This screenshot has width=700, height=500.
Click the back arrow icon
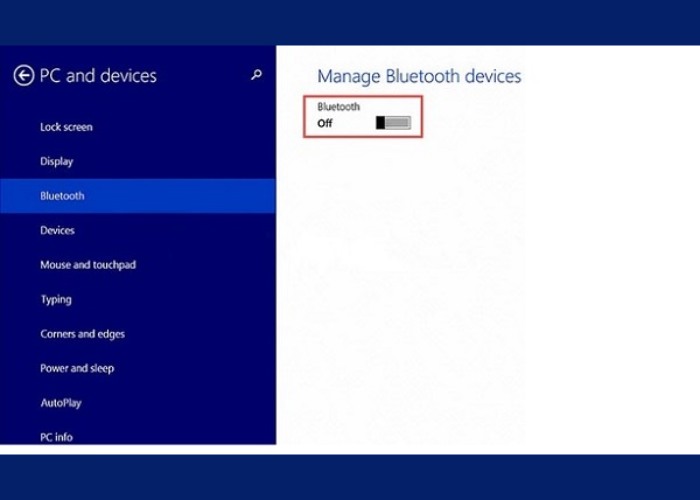click(24, 76)
